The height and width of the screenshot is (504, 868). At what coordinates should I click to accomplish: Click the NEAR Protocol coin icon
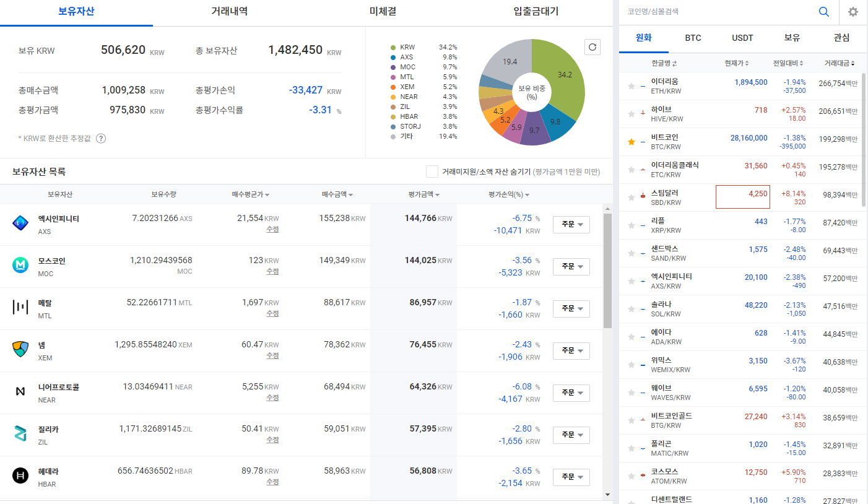[x=20, y=392]
